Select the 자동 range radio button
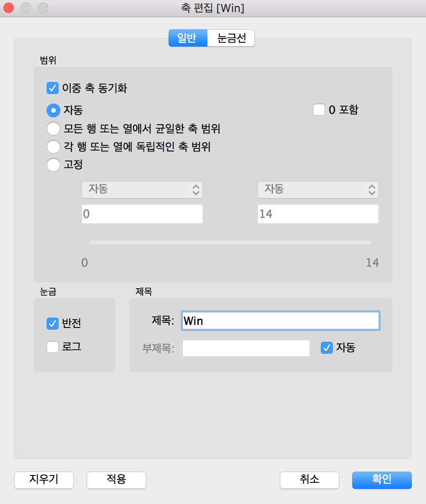The image size is (426, 504). click(x=53, y=110)
